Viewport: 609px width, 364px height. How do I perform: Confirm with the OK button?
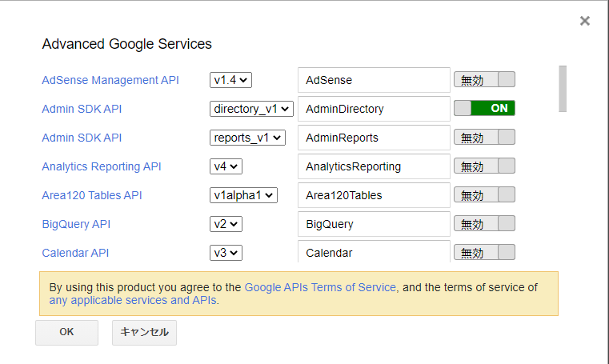66,333
